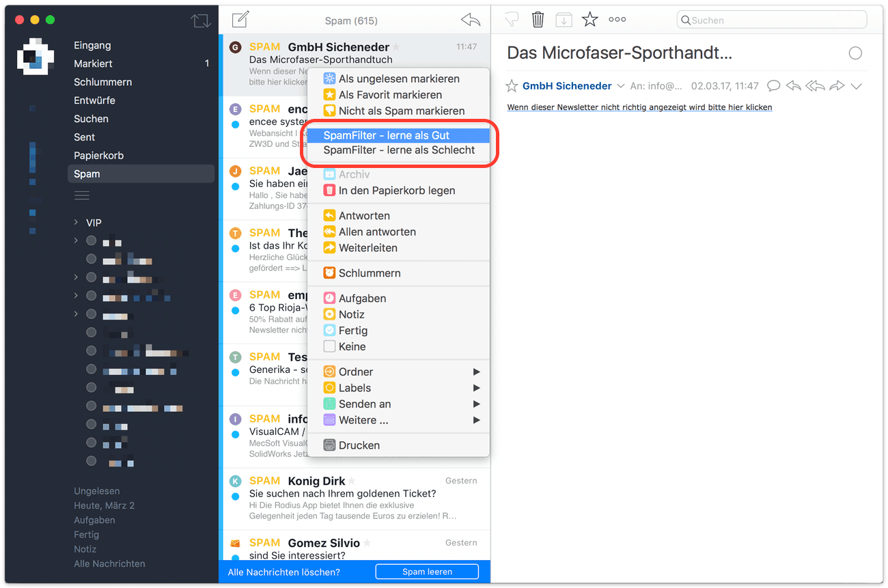
Task: Open Suchen in sidebar
Action: pos(91,119)
